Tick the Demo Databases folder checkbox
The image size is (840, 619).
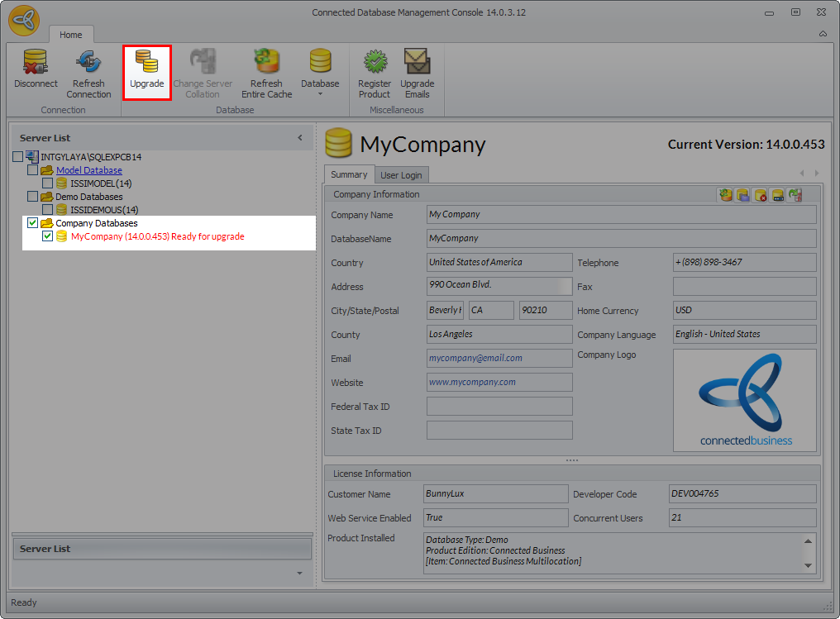pos(33,197)
